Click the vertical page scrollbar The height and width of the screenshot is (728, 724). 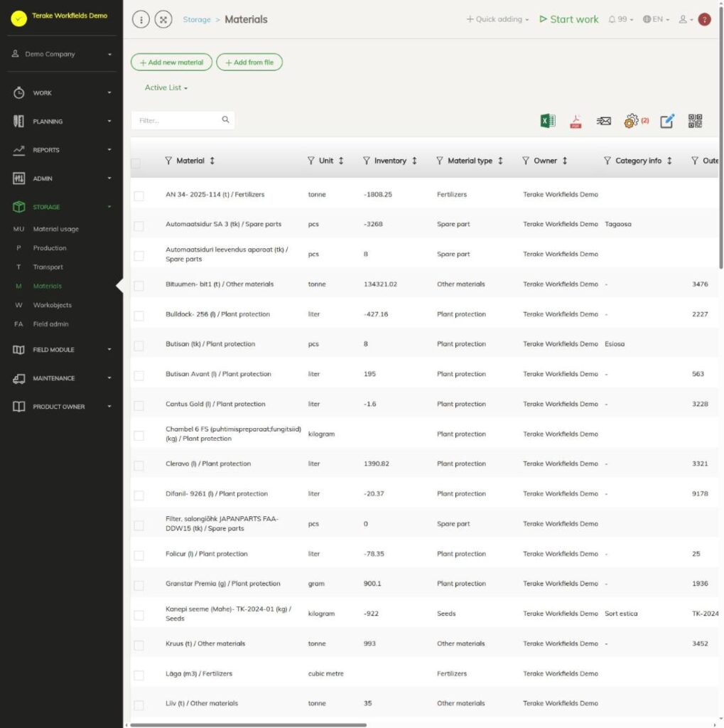(721, 139)
